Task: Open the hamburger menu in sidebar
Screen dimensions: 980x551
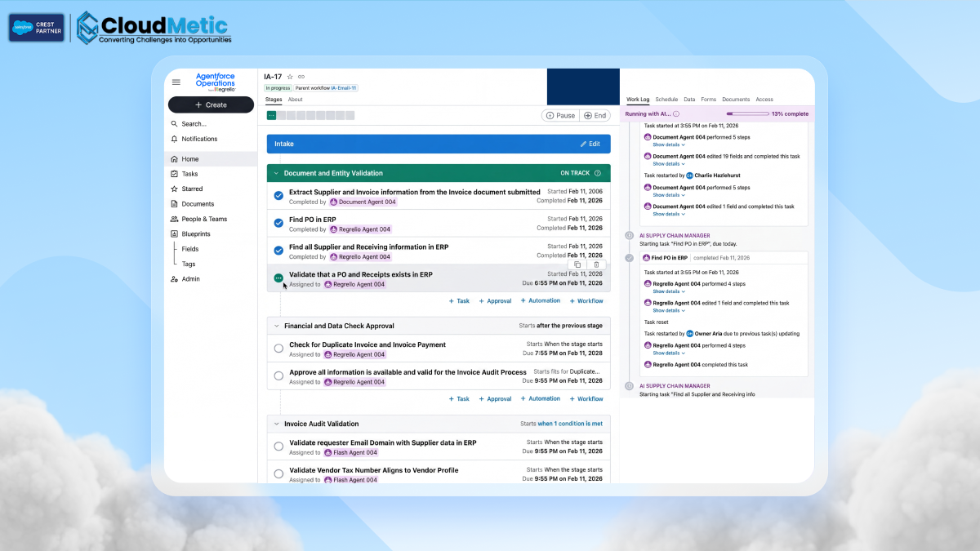Action: tap(176, 82)
